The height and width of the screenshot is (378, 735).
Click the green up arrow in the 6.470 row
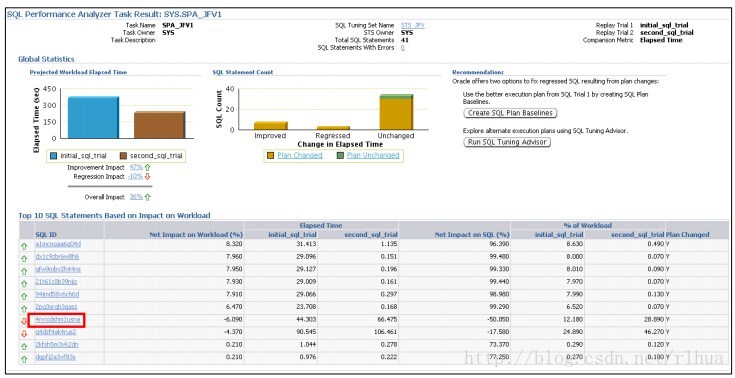pos(24,309)
